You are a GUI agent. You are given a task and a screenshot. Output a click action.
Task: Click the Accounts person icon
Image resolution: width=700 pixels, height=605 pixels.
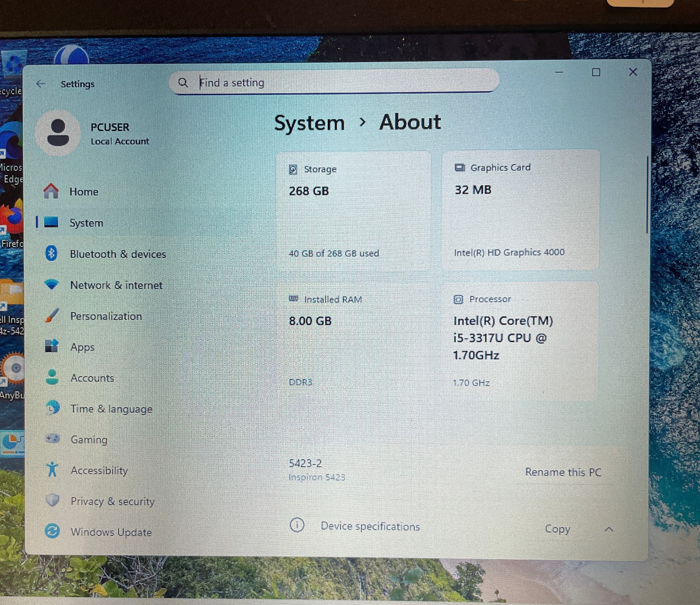[52, 377]
